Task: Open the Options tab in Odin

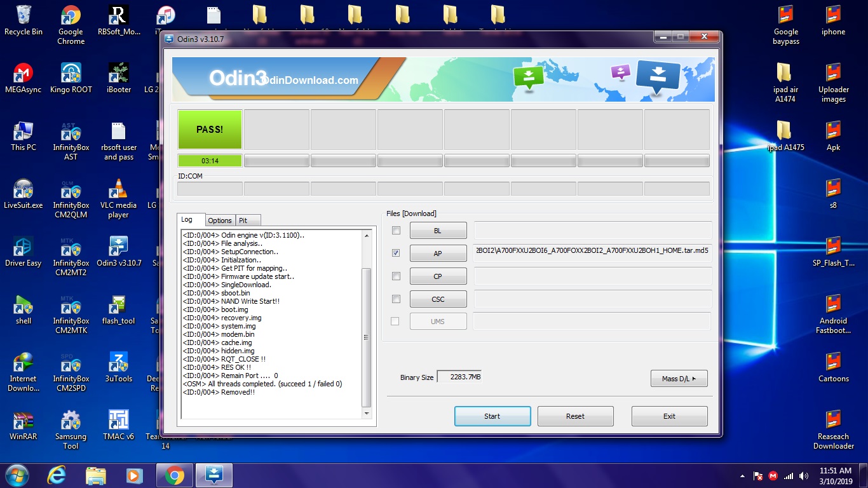Action: 220,220
